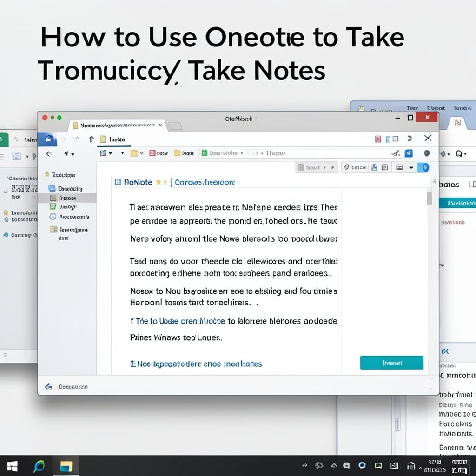
Task: Select the blue monitor item in sidebar
Action: click(x=66, y=189)
